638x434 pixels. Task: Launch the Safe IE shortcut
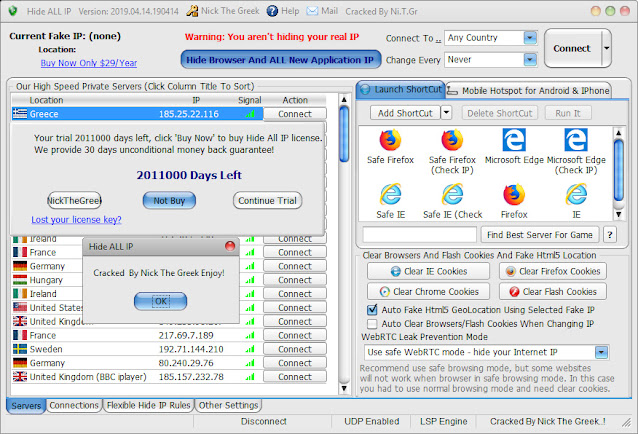point(390,194)
